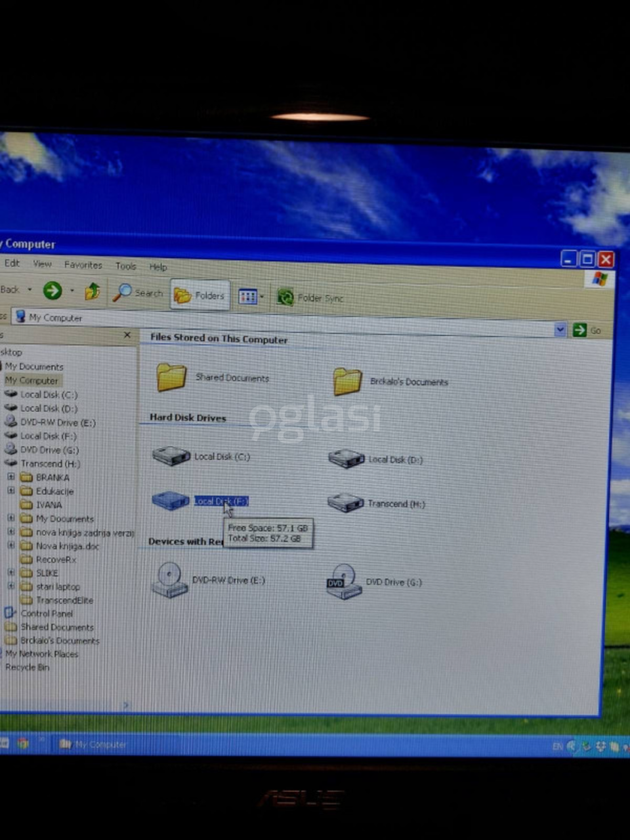Open the Favorites menu
This screenshot has width=630, height=840.
coord(83,264)
